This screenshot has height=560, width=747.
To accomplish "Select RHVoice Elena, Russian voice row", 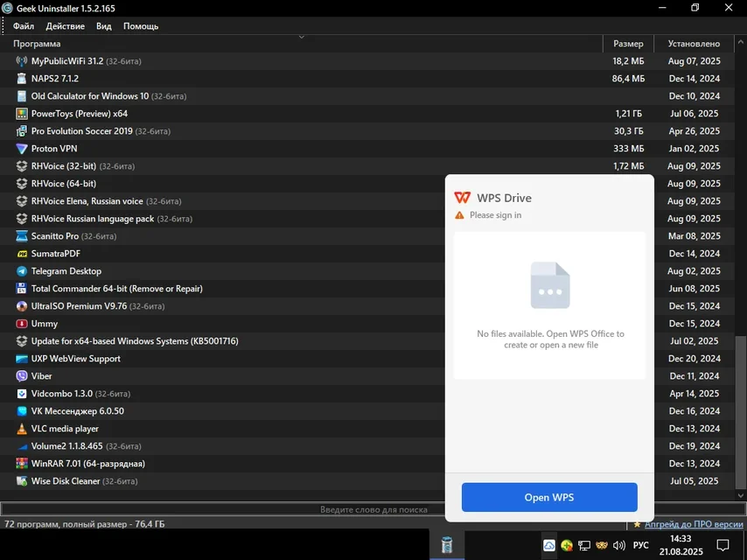I will (222, 201).
